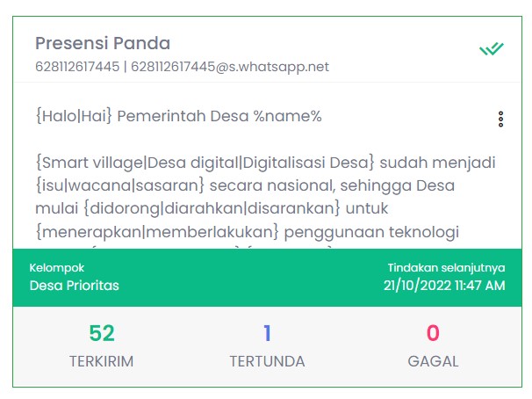Click the TERKIRIM label
This screenshot has height=399, width=532.
(102, 361)
